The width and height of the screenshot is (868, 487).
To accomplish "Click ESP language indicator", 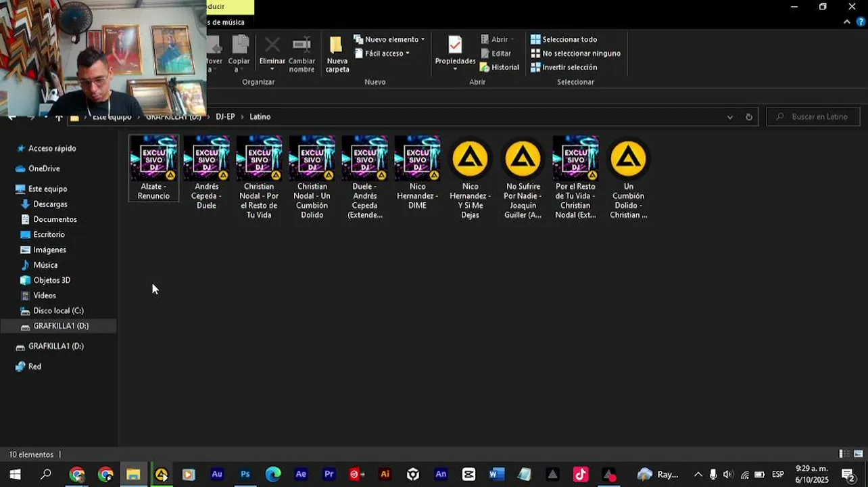I will click(x=778, y=475).
